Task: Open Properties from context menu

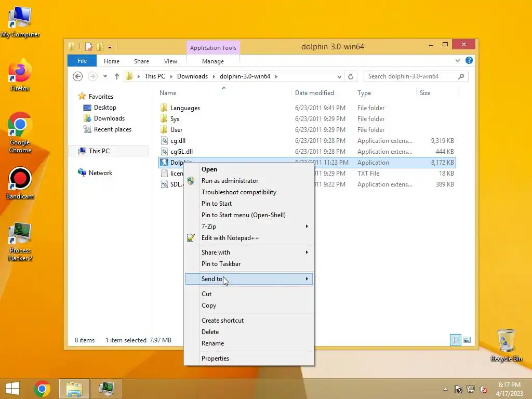Action: 249,358
